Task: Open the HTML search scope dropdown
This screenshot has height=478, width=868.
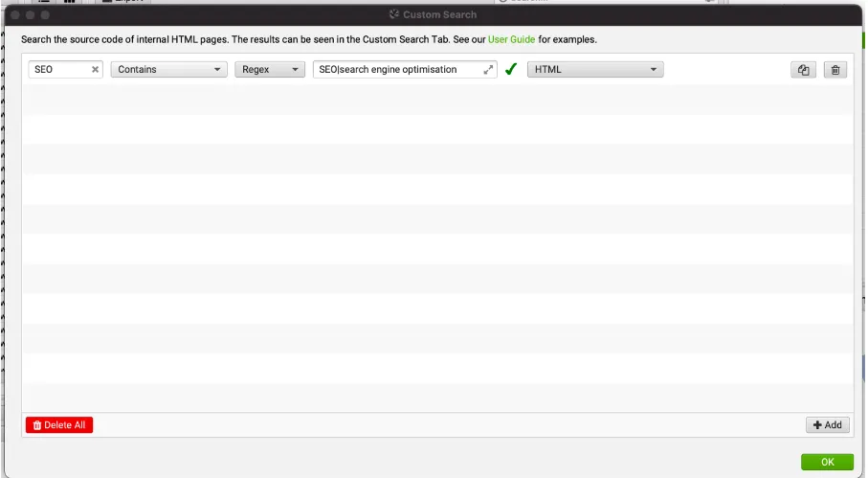Action: click(x=595, y=70)
